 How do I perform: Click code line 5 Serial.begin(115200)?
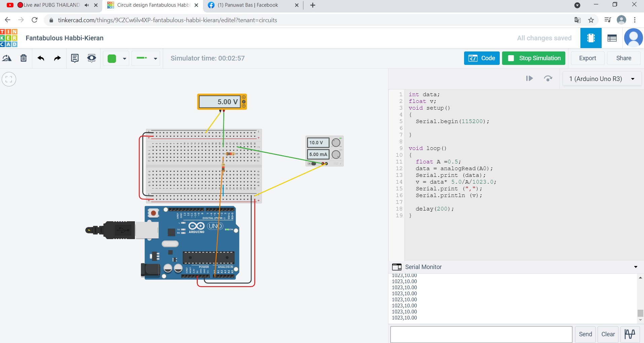pos(452,121)
